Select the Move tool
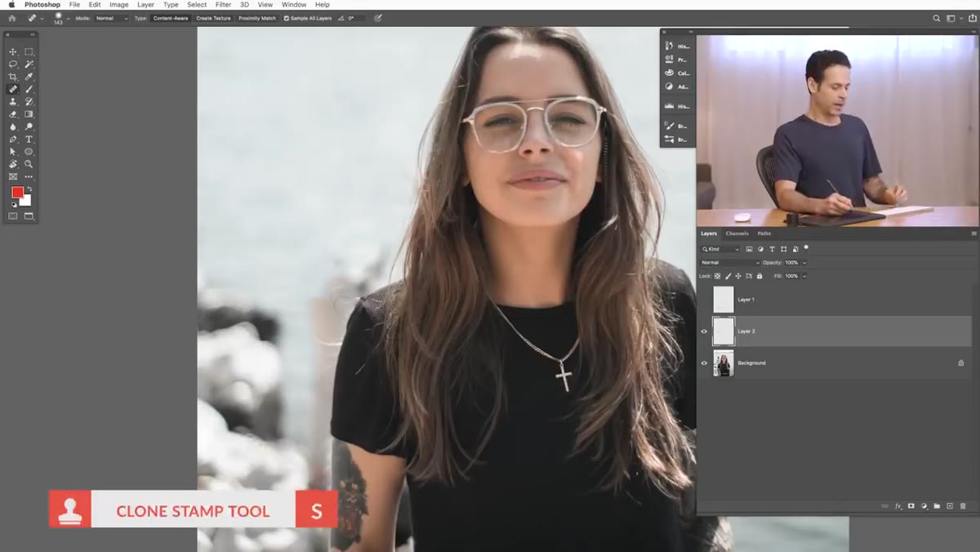Screen dimensions: 980x552 coord(13,51)
